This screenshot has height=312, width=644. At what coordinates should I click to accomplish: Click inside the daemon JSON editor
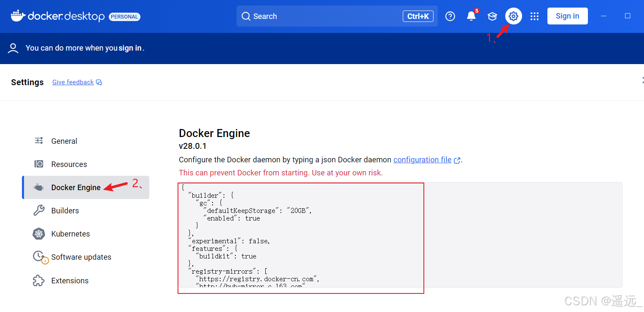coord(400,235)
